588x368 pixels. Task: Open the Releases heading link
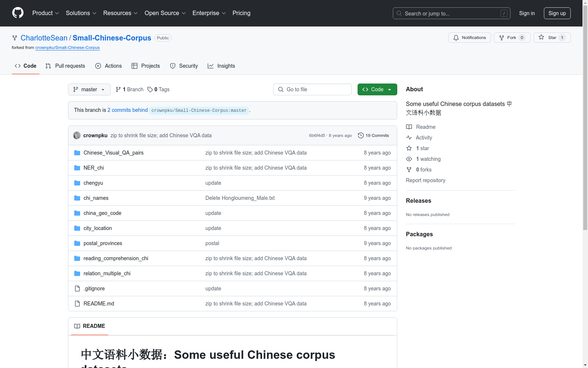(x=419, y=201)
